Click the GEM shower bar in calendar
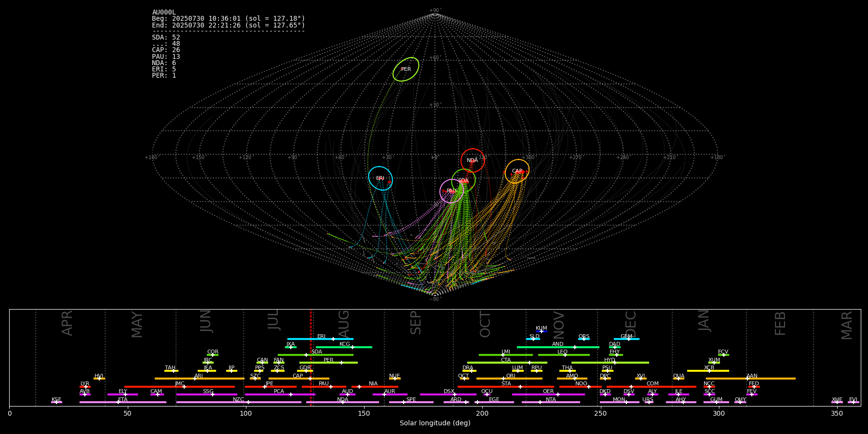The height and width of the screenshot is (434, 868). pos(626,339)
